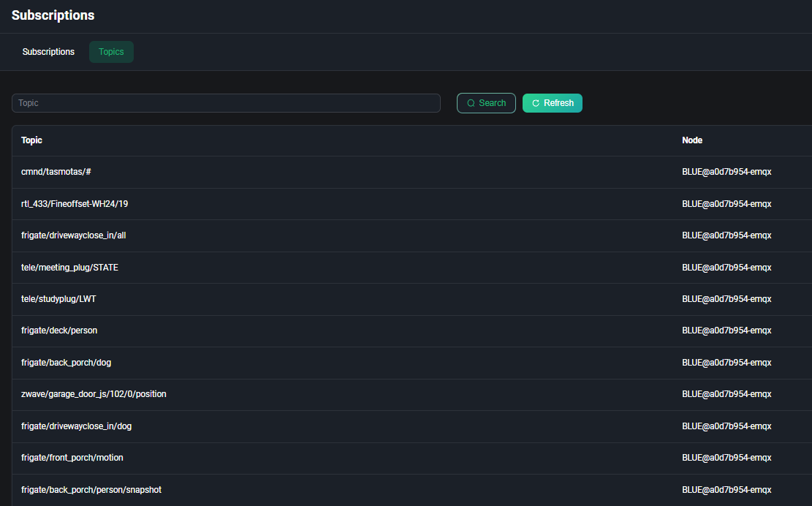Click the Topic column header
This screenshot has width=812, height=506.
pyautogui.click(x=31, y=140)
